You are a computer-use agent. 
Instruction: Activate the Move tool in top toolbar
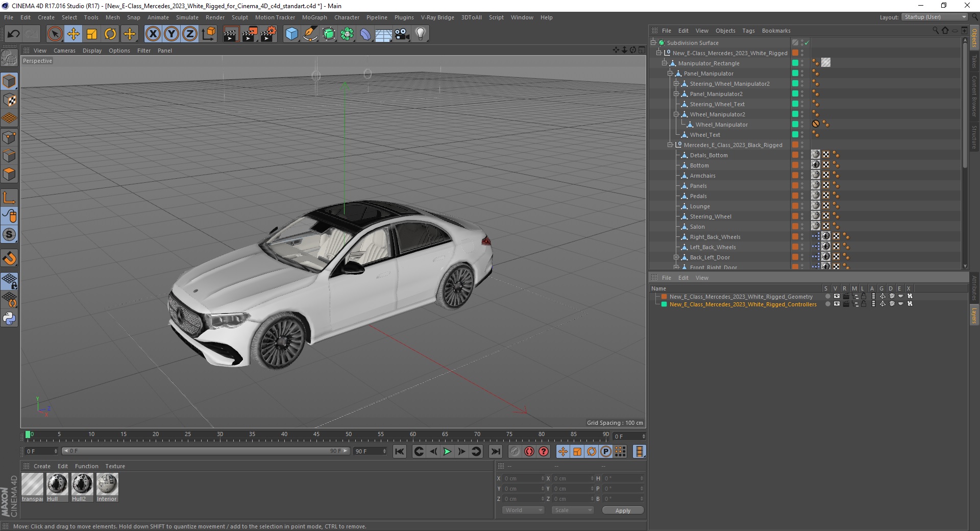tap(73, 34)
